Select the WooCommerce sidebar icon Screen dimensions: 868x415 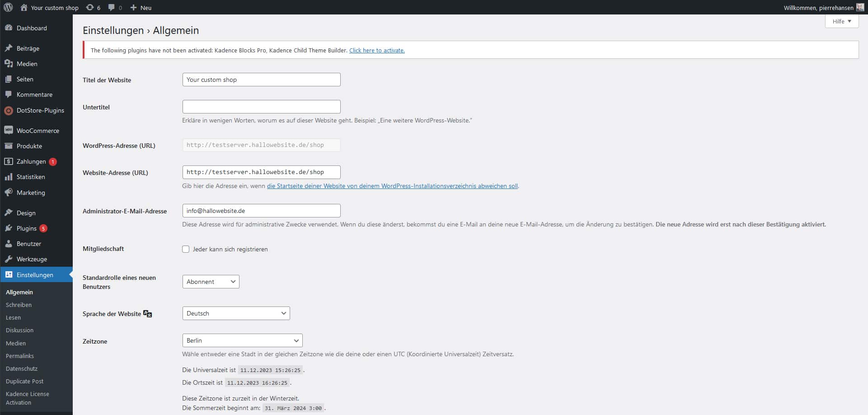point(9,130)
